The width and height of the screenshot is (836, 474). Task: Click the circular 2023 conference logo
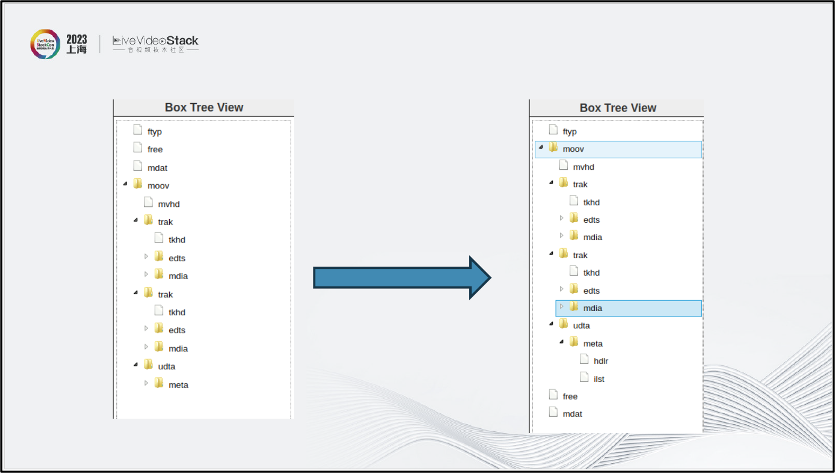pyautogui.click(x=45, y=44)
